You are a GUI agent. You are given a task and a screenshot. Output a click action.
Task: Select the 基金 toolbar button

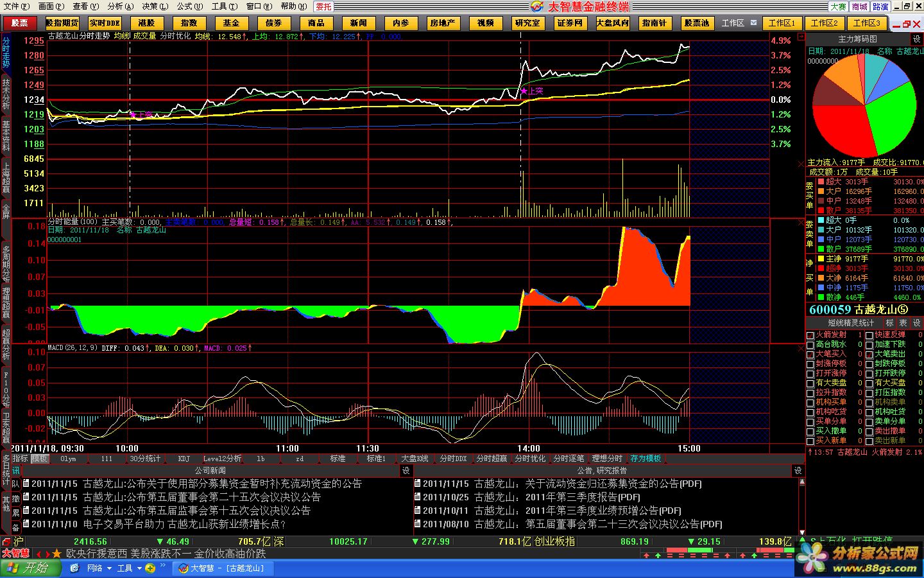pyautogui.click(x=232, y=23)
